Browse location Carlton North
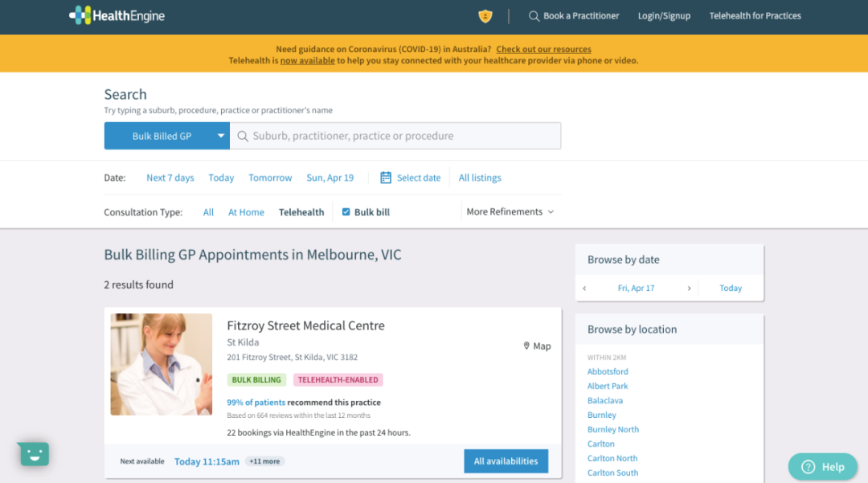This screenshot has height=483, width=868. (612, 458)
